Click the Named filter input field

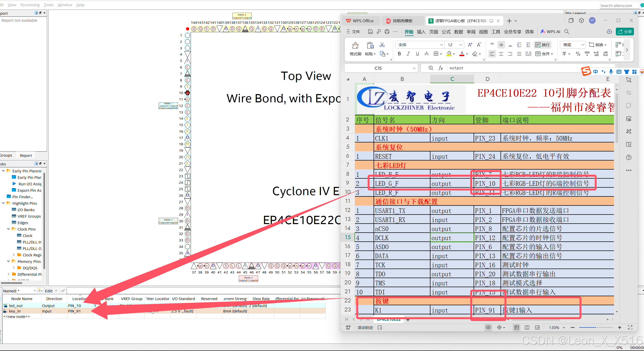pyautogui.click(x=25, y=291)
